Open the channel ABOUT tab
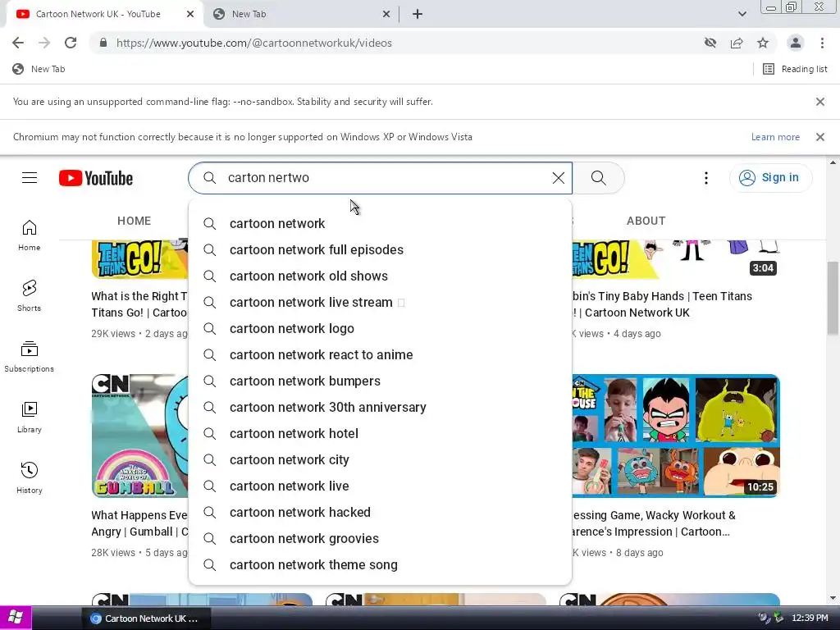The width and height of the screenshot is (840, 630). click(x=646, y=221)
